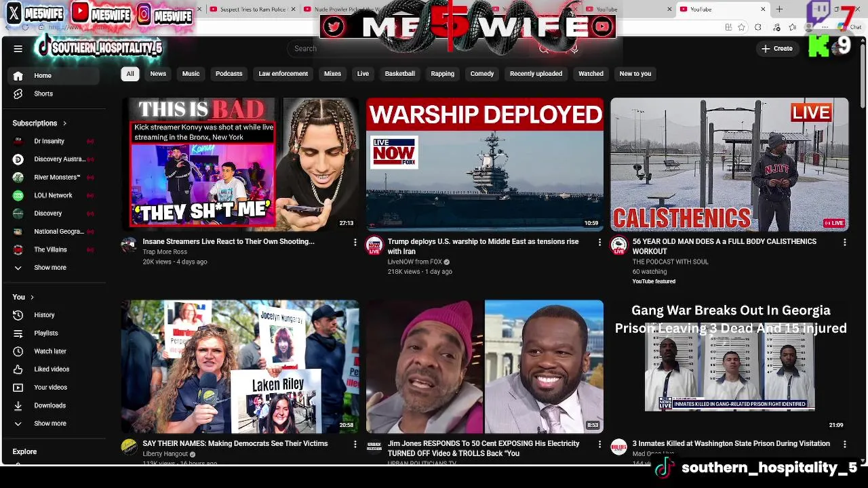
Task: Open Watch later list
Action: pos(52,351)
